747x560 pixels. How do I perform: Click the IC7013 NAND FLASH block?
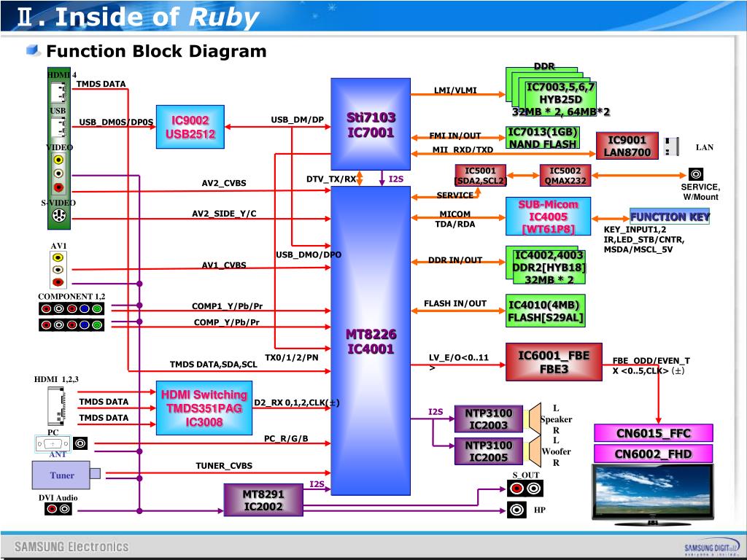(x=543, y=138)
